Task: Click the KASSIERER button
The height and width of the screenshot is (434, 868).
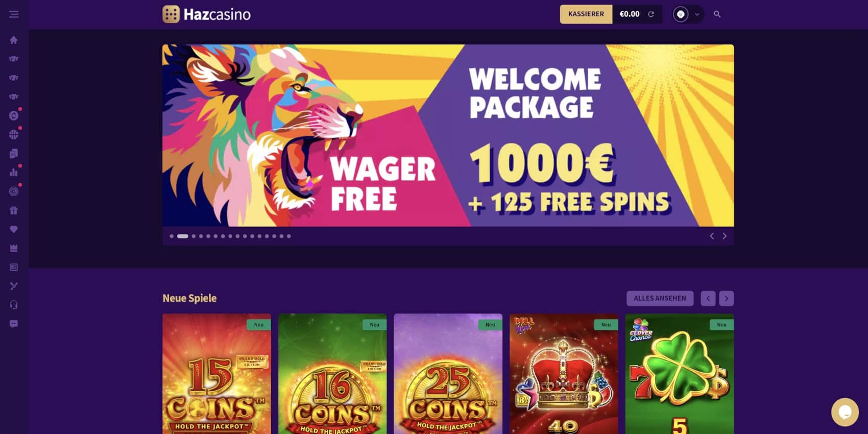Action: (586, 14)
